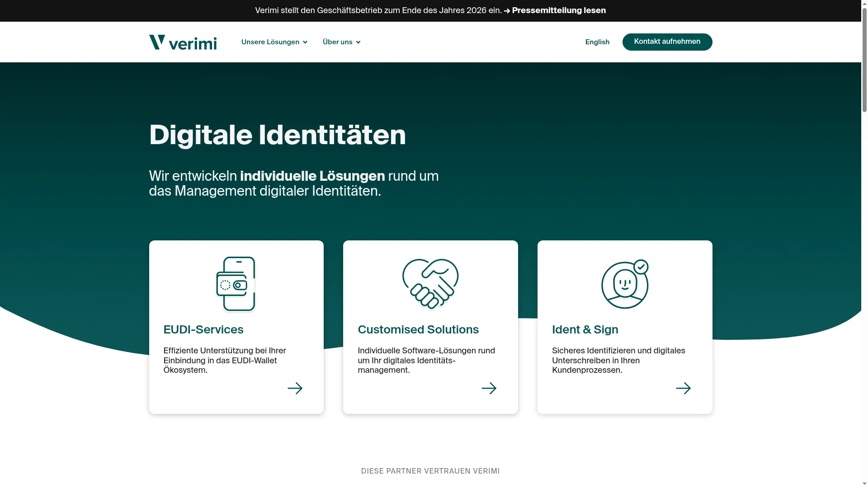Viewport: 868px width, 488px height.
Task: Click the EUDI-Wallet Ökosystem description text
Action: click(x=225, y=361)
